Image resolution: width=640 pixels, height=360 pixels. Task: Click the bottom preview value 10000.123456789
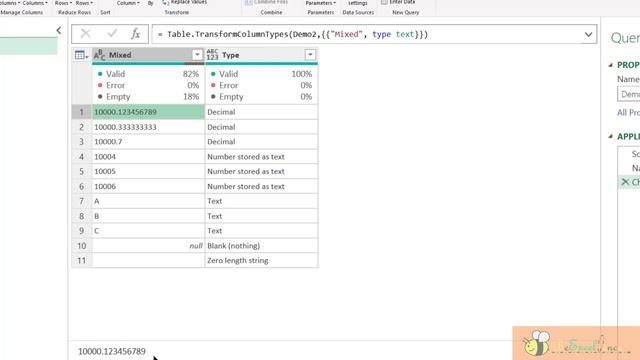(x=112, y=351)
